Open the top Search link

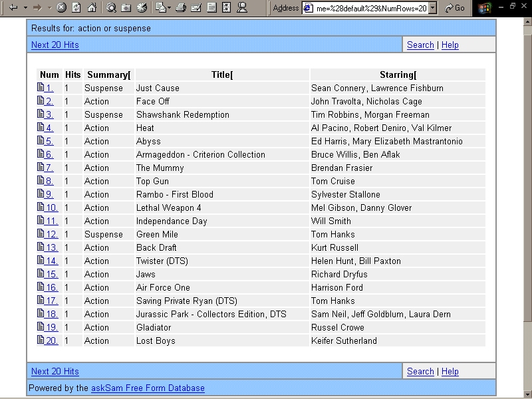(x=420, y=45)
